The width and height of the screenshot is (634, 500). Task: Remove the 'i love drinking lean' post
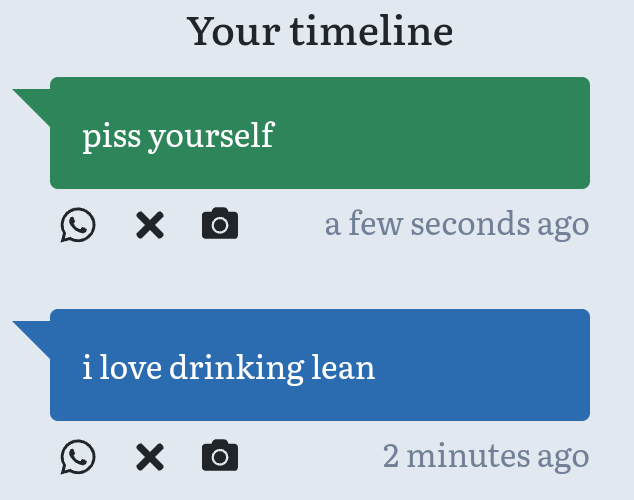coord(150,457)
